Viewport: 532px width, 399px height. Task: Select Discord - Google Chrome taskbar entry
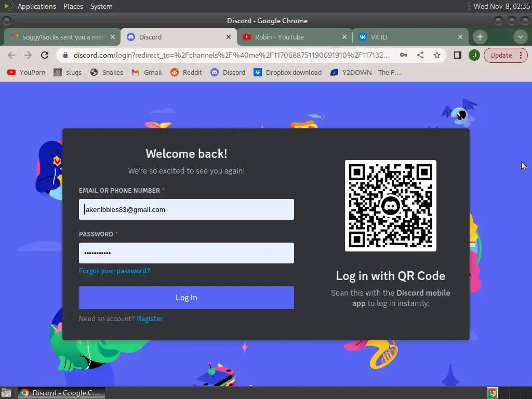[61, 393]
